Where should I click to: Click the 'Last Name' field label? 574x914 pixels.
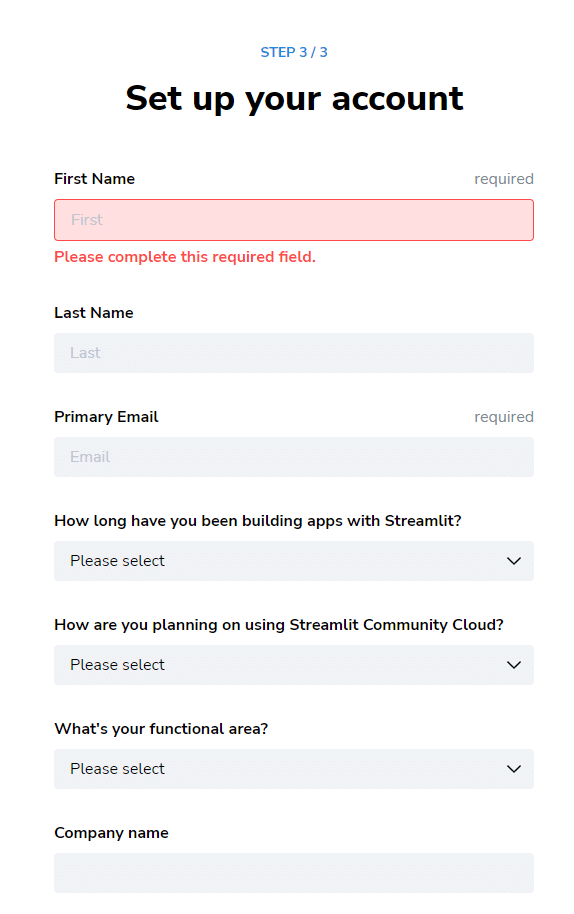click(x=94, y=312)
